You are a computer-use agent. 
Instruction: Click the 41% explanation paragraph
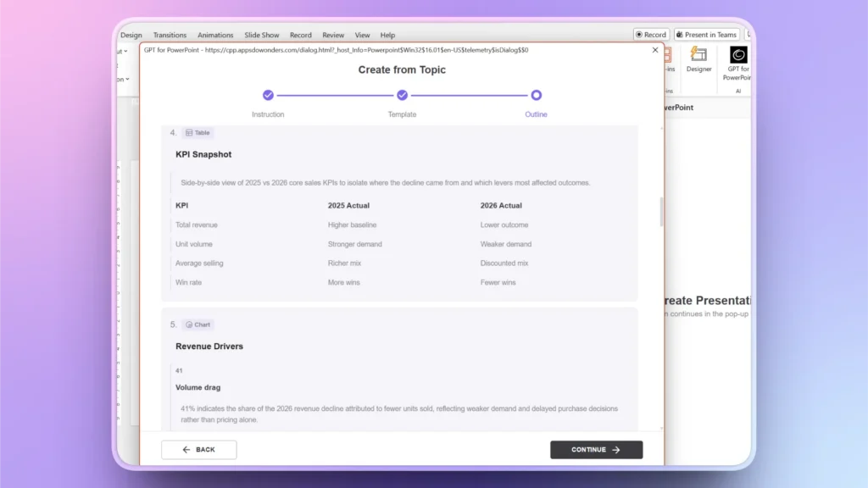[398, 413]
